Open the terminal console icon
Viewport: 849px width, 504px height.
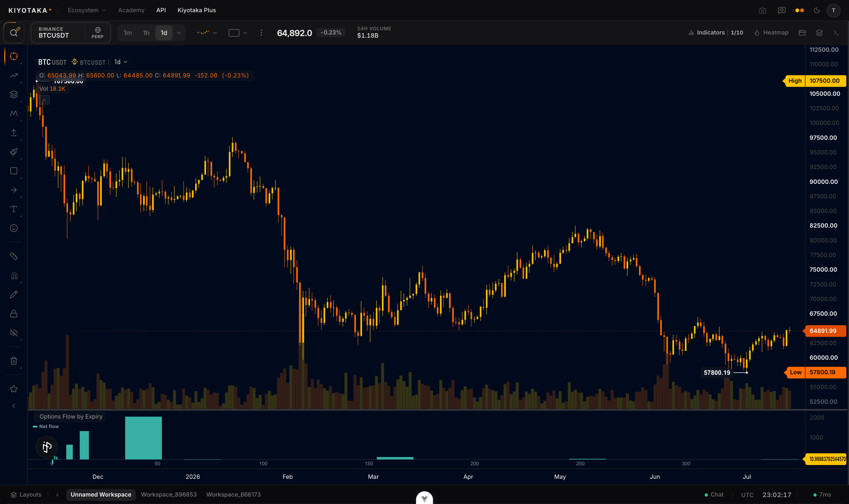[836, 33]
